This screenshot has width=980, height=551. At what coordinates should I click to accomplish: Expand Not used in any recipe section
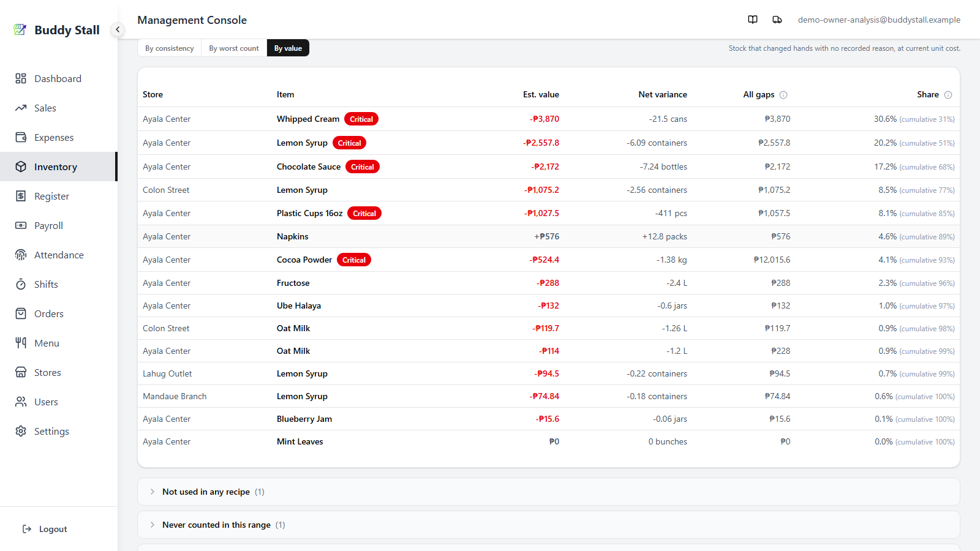tap(548, 492)
